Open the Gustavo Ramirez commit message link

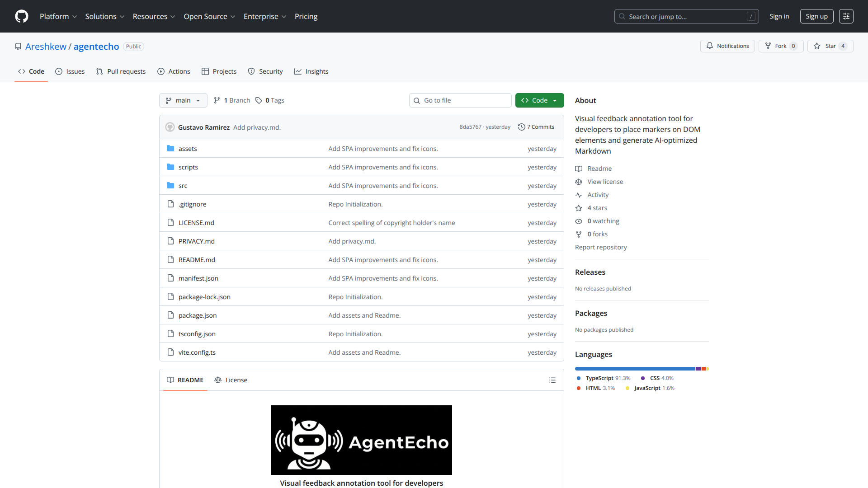256,127
